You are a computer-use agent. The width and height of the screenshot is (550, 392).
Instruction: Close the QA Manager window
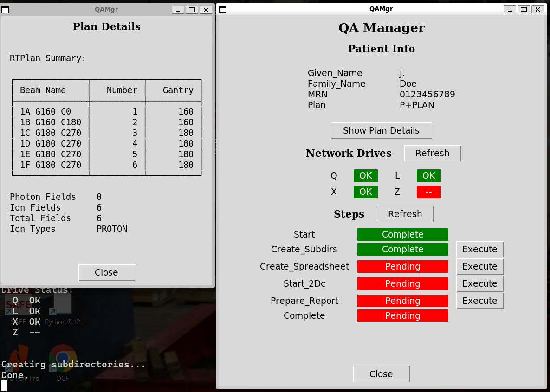[381, 374]
